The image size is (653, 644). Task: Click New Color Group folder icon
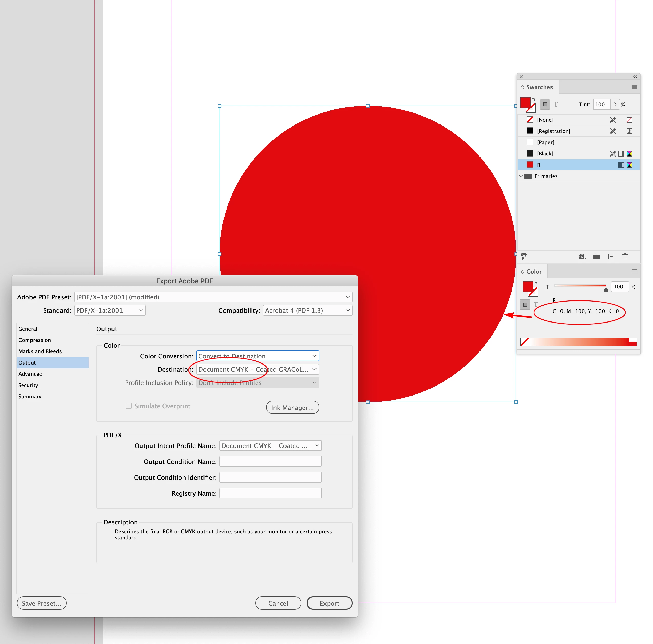point(596,256)
